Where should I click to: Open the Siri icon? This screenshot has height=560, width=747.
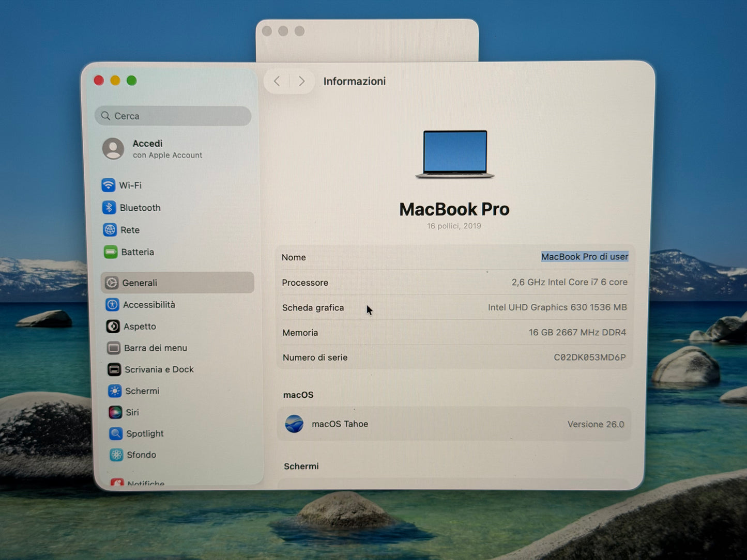[x=115, y=412]
